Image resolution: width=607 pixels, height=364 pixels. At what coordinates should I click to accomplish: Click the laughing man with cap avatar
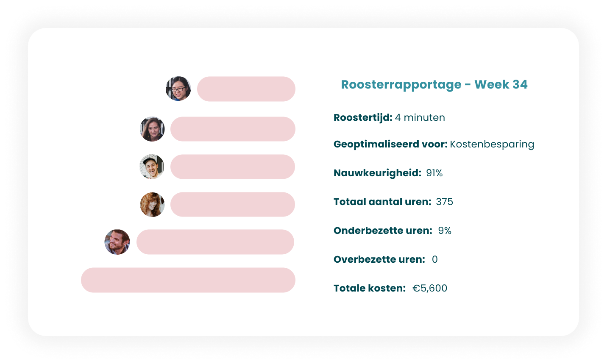pos(152,167)
